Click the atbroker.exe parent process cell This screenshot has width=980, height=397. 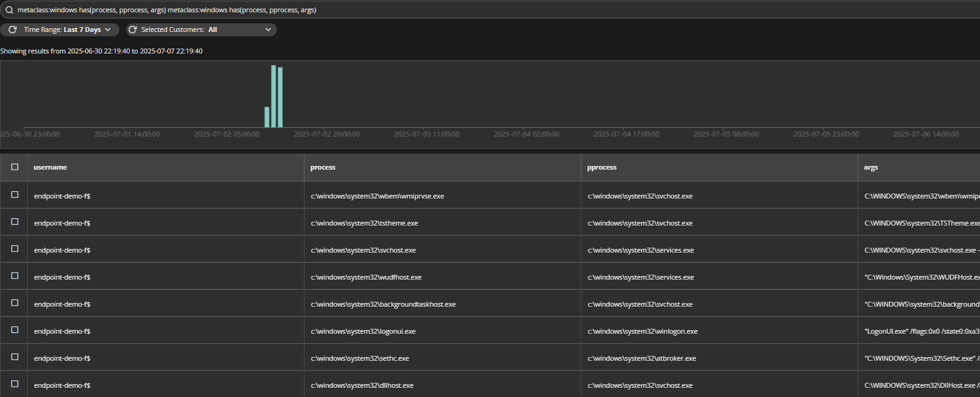coord(719,358)
